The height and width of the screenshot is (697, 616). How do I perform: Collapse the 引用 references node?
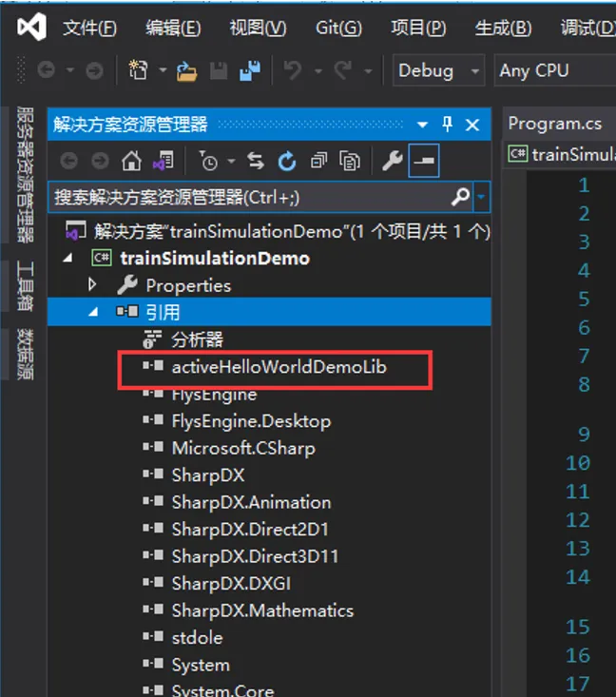click(93, 313)
